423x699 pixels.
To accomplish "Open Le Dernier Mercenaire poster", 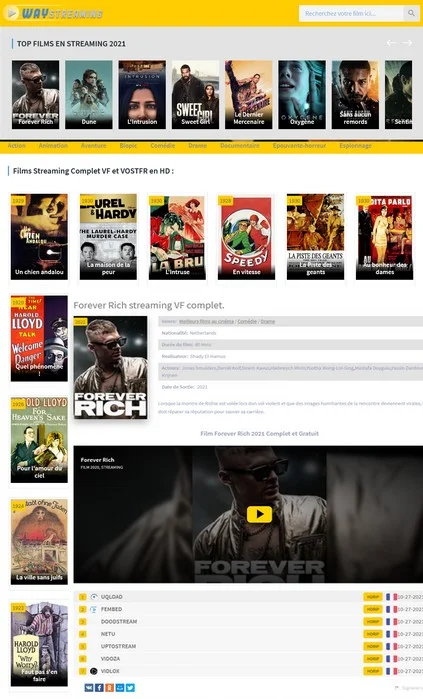I will [249, 95].
